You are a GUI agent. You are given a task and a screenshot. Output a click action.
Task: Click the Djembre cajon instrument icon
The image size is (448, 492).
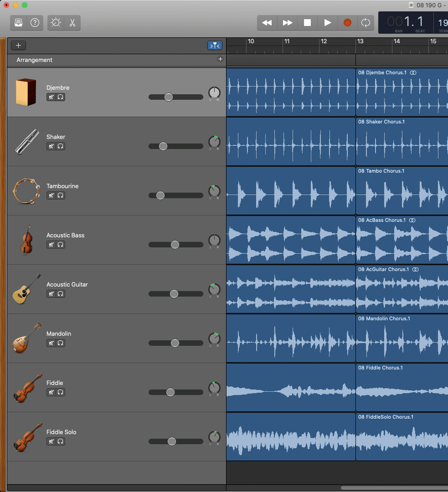click(x=26, y=92)
